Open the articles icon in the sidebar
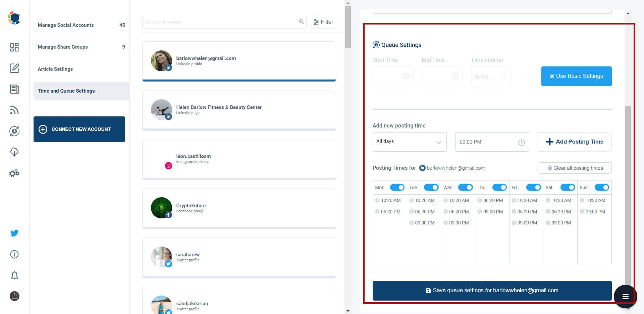The width and height of the screenshot is (644, 314). tap(14, 89)
